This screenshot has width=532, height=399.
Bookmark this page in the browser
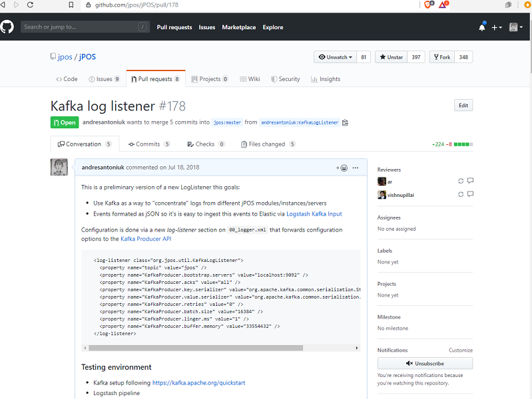pyautogui.click(x=71, y=5)
